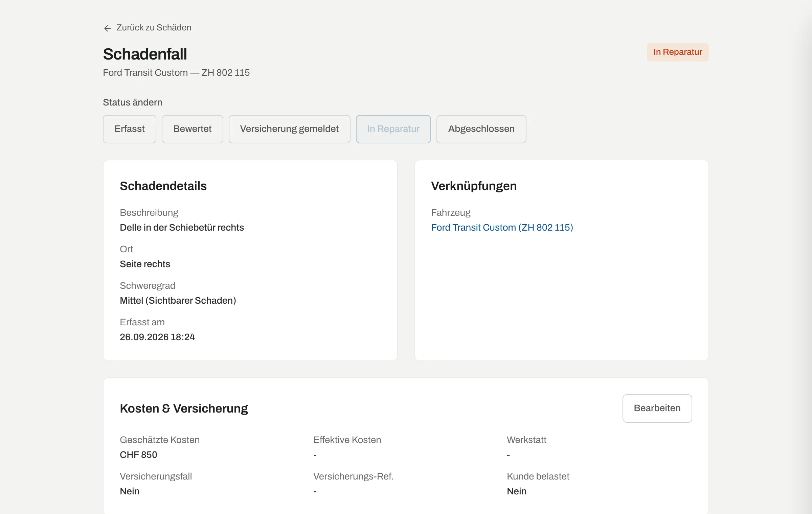Click the Status ändern label

point(133,102)
